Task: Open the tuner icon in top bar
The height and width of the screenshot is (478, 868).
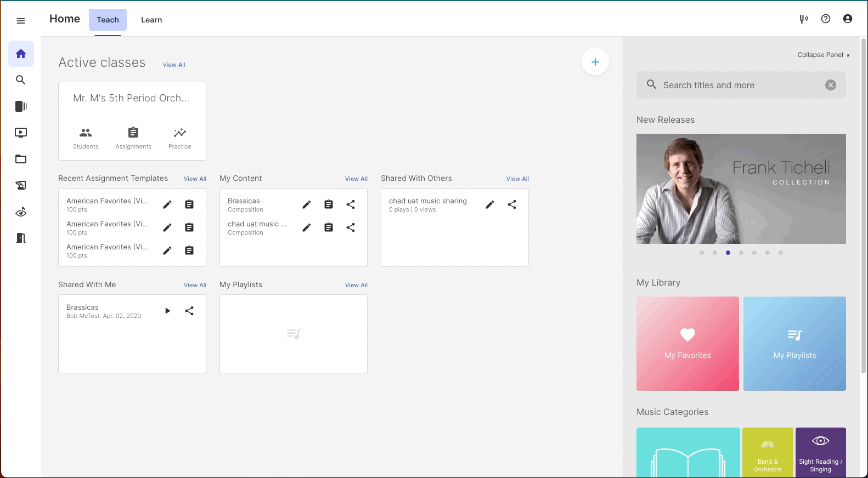Action: click(x=804, y=19)
